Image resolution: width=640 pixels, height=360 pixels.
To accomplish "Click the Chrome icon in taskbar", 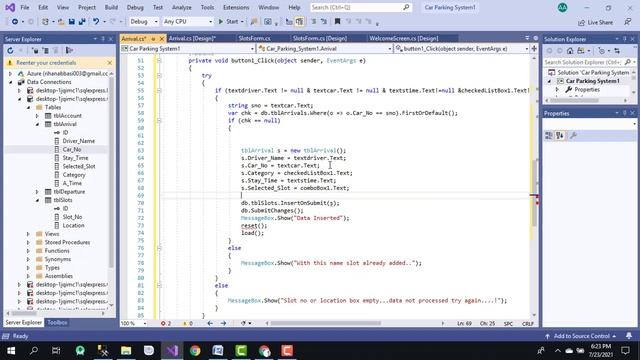I will (x=195, y=351).
